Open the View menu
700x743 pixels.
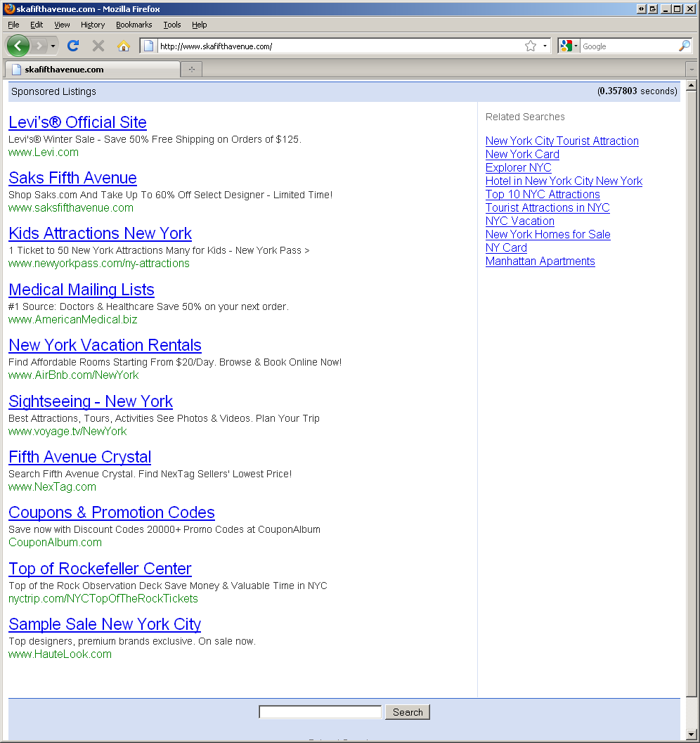[62, 25]
